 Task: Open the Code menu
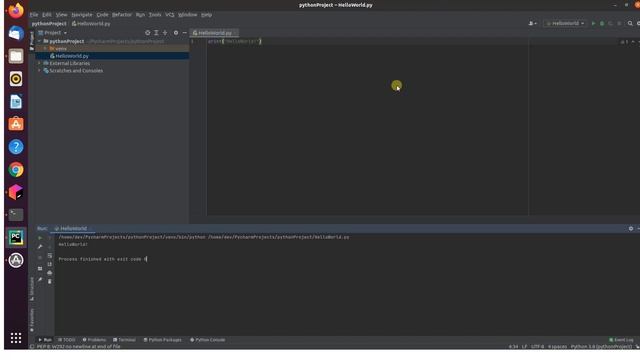(x=102, y=15)
